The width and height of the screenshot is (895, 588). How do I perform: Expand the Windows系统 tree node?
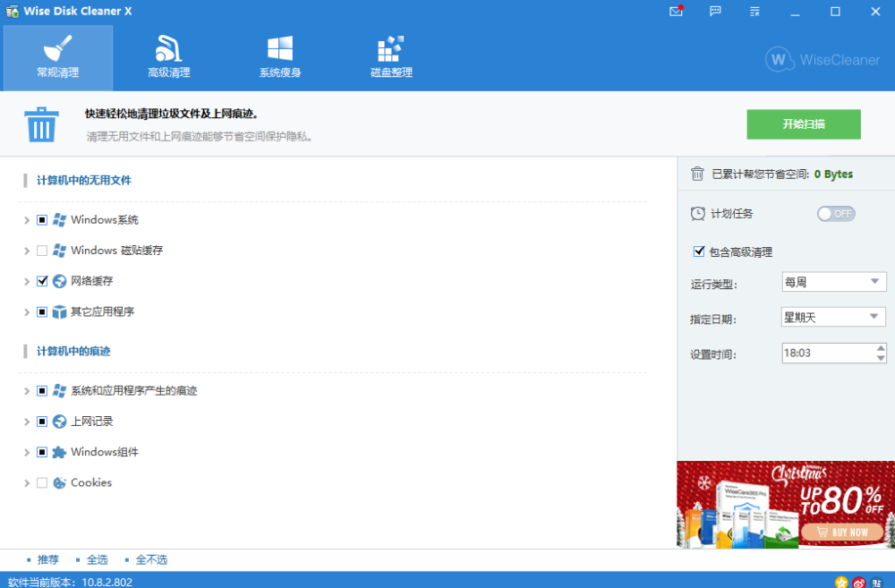[x=26, y=220]
